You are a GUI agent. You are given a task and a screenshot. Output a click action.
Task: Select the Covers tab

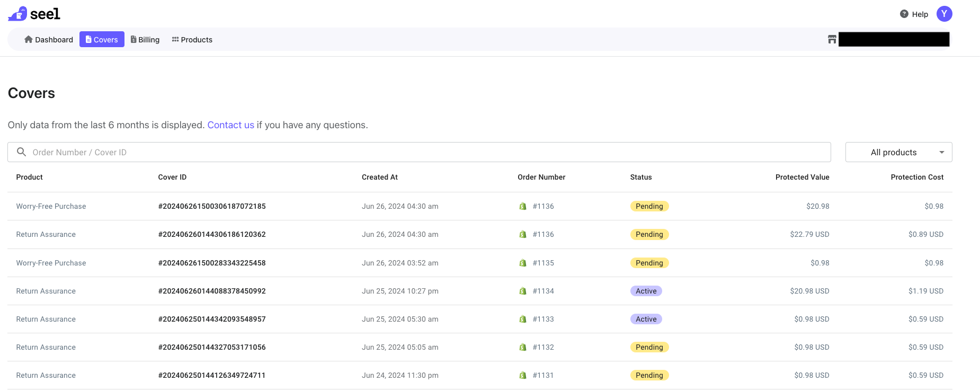(x=102, y=40)
